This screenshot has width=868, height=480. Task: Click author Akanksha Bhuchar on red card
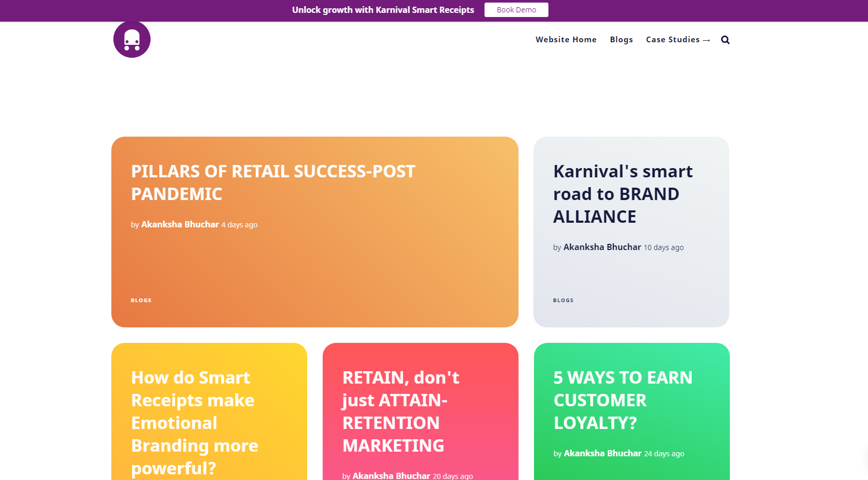coord(391,475)
